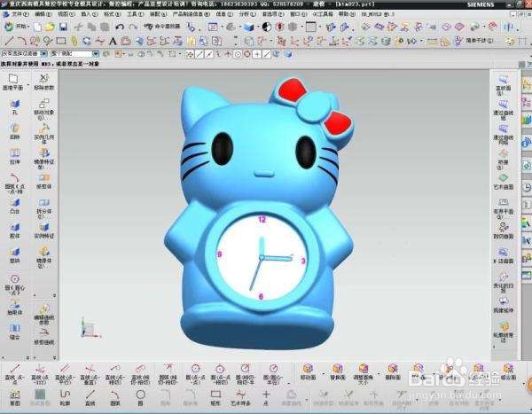Open the 工具 (Tools) menu

(x=135, y=14)
